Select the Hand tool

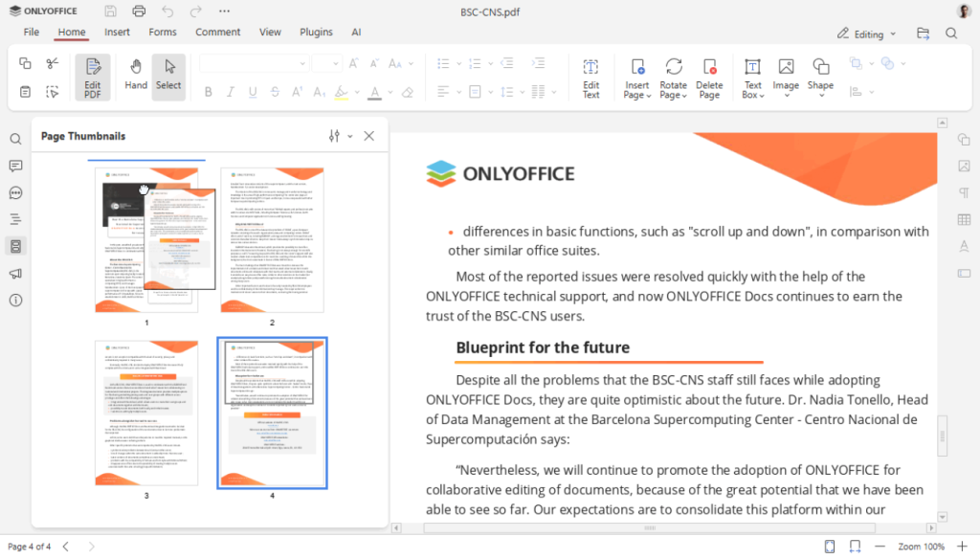click(135, 77)
